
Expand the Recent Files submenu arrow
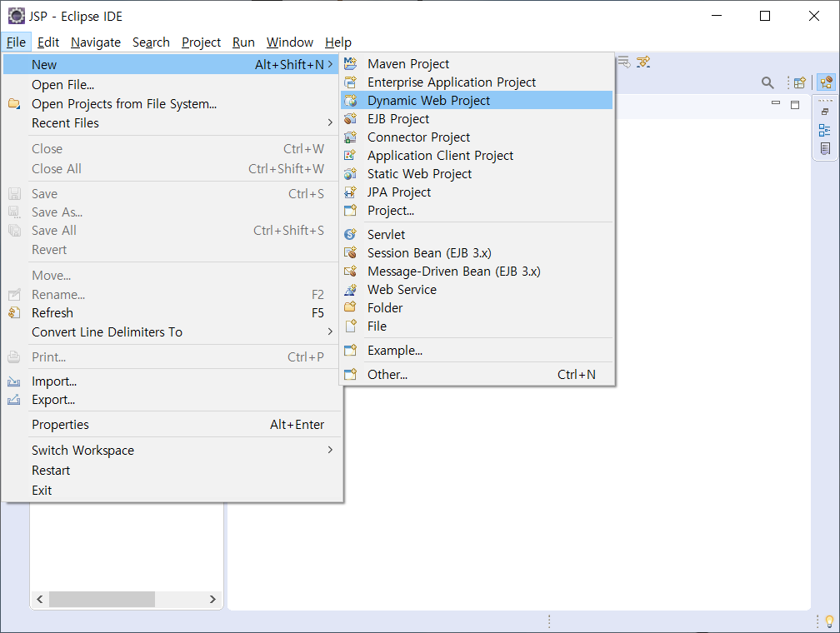pyautogui.click(x=330, y=122)
